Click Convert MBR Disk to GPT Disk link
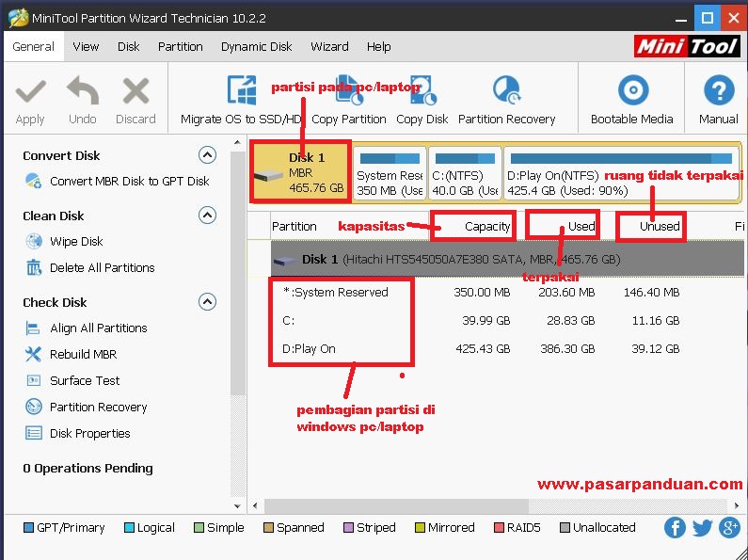748x560 pixels. [x=130, y=182]
